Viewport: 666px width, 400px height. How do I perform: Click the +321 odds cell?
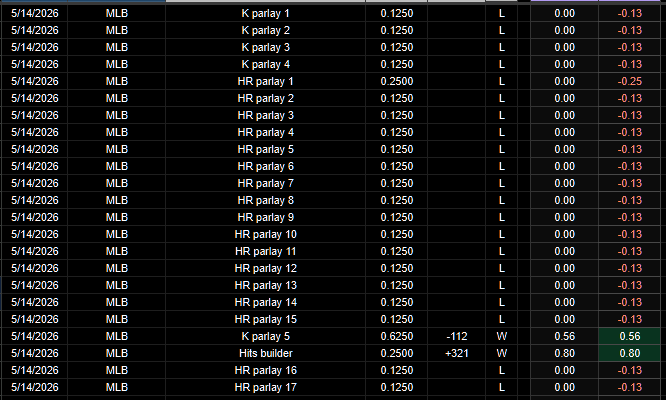[x=457, y=353]
